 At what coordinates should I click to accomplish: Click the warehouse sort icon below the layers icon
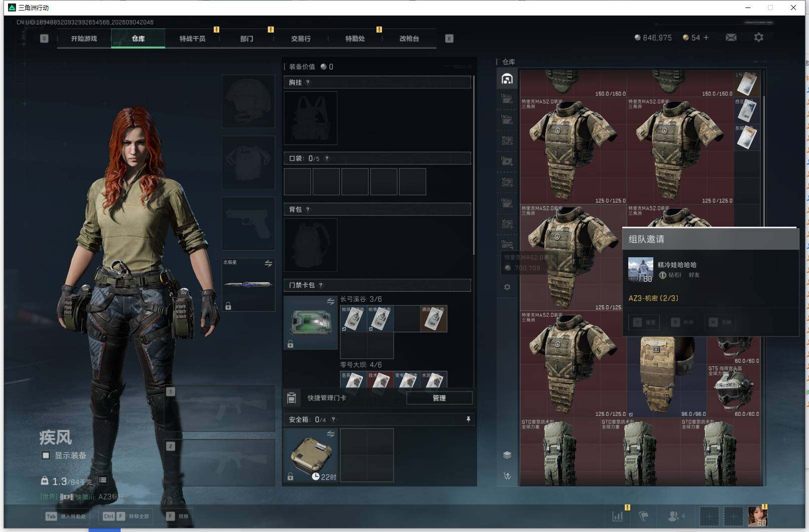pyautogui.click(x=507, y=476)
